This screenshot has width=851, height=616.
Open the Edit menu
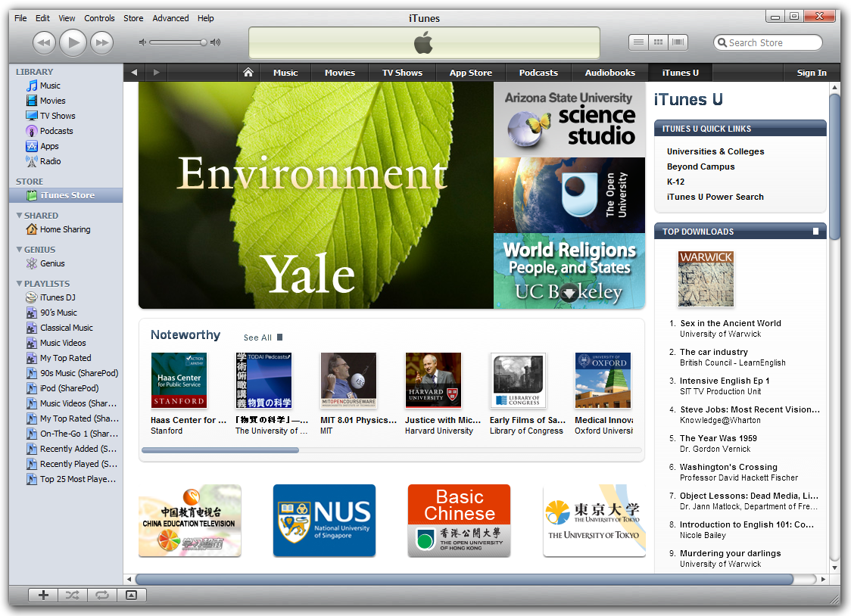coord(42,18)
